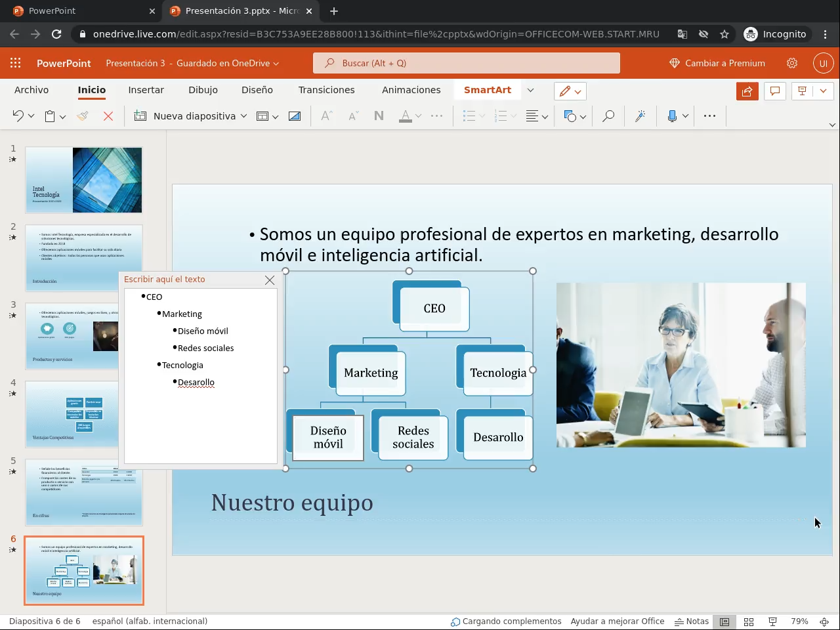Click the Notas button in status bar
This screenshot has height=630, width=840.
pyautogui.click(x=692, y=621)
